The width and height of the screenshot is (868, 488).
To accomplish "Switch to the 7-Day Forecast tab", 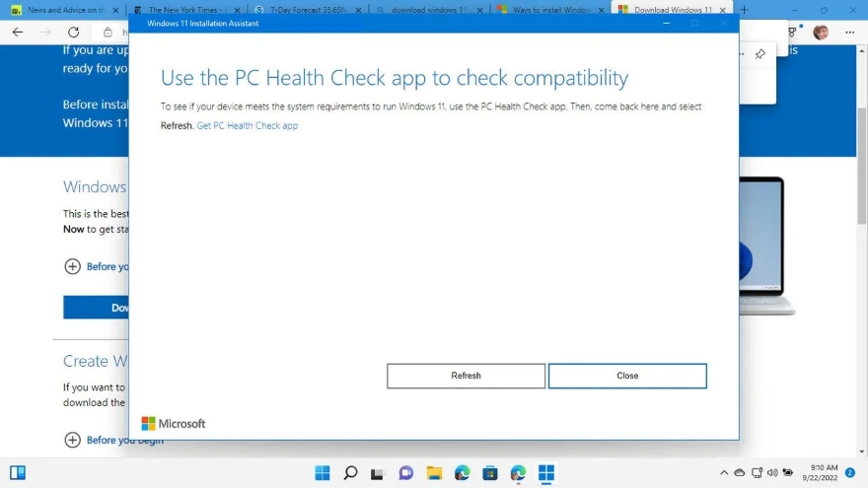I will coord(307,10).
